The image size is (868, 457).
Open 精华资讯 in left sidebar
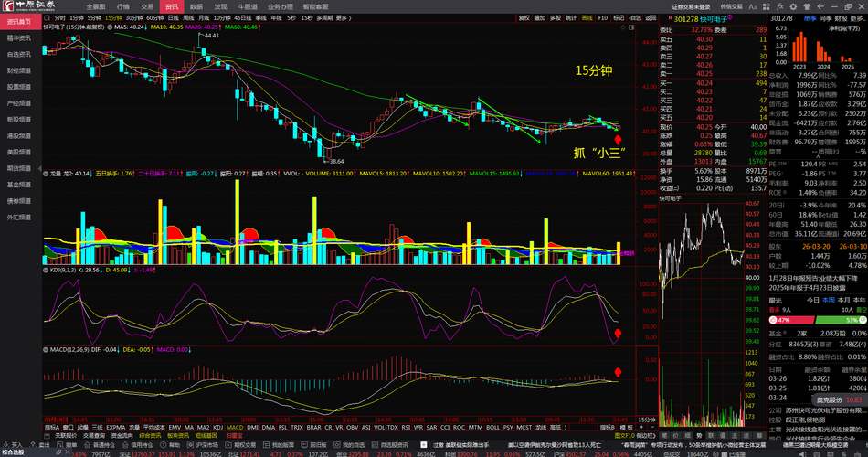(x=19, y=37)
